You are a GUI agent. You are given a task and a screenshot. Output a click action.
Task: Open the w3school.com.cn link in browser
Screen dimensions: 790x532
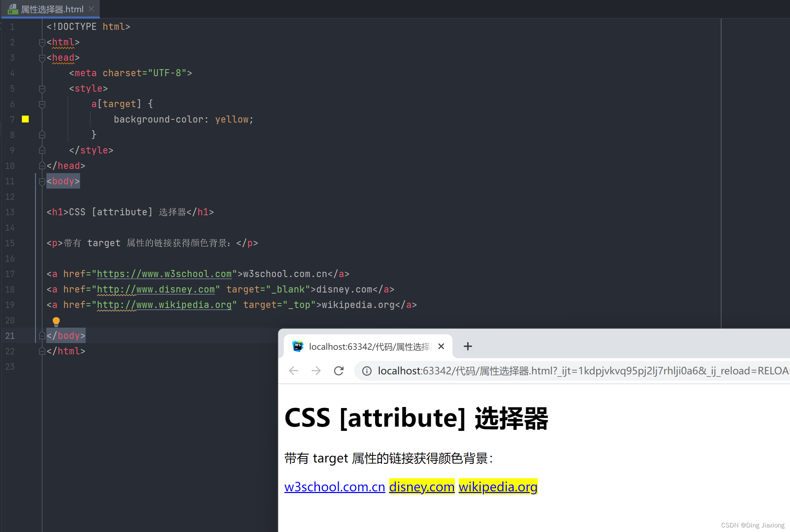335,487
